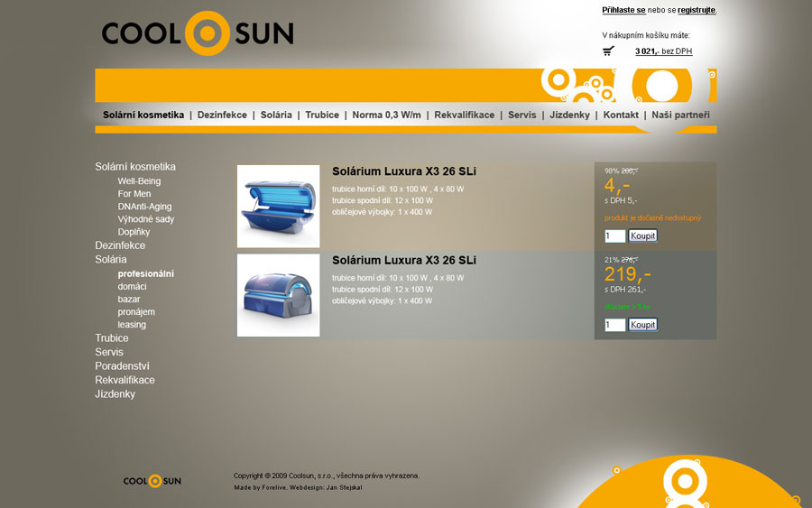Open first Solárium Luxura X3 26 SLi title
Image resolution: width=812 pixels, height=508 pixels.
click(404, 171)
